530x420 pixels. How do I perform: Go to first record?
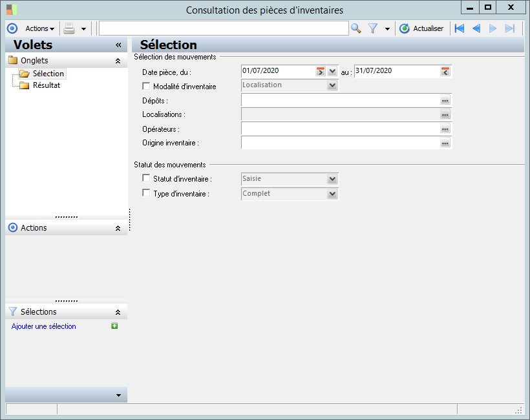coord(460,28)
